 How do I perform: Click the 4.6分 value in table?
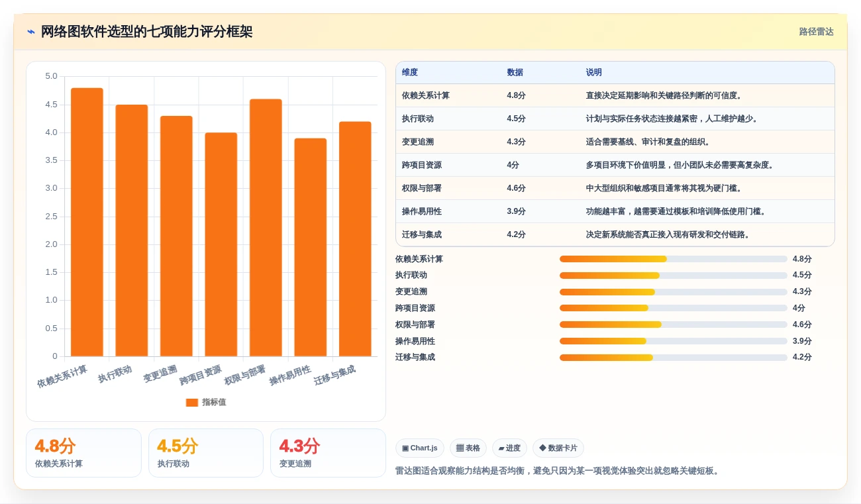pyautogui.click(x=516, y=188)
